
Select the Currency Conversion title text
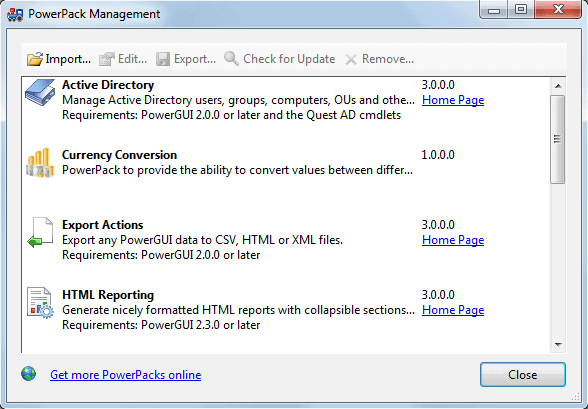coord(119,155)
